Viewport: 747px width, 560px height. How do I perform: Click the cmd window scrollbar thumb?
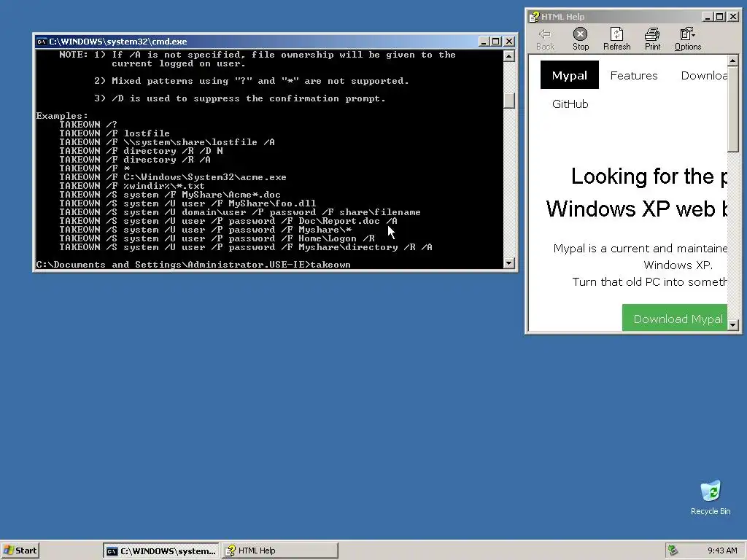click(508, 100)
